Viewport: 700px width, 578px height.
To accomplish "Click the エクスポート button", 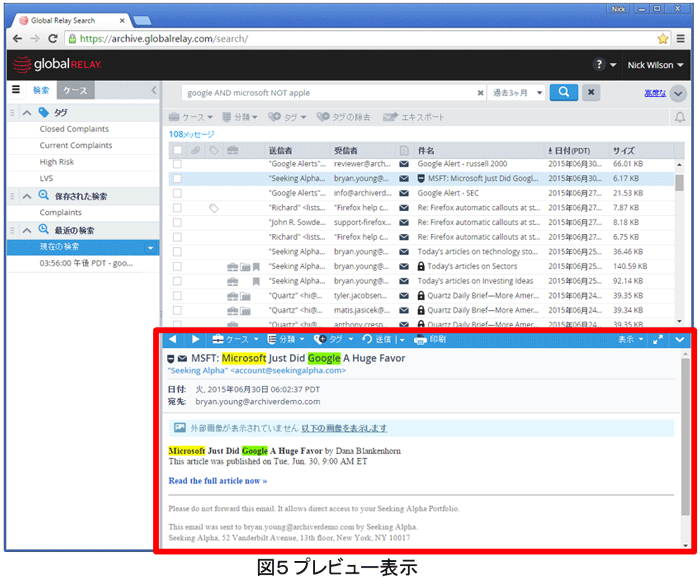I will coord(413,117).
